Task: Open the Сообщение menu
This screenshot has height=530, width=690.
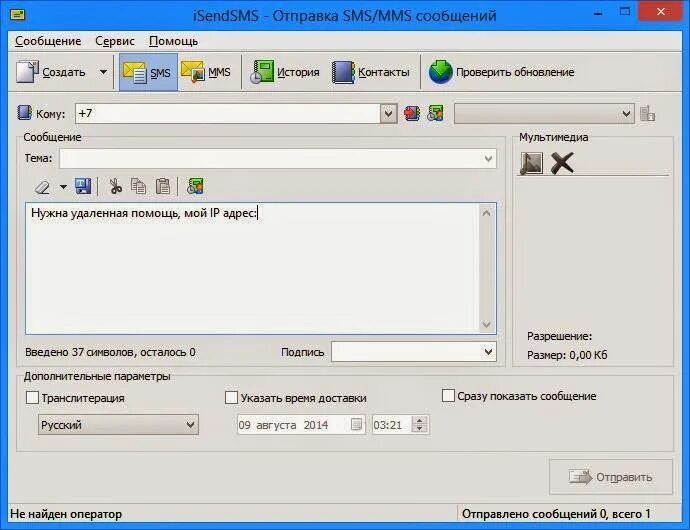Action: coord(48,41)
